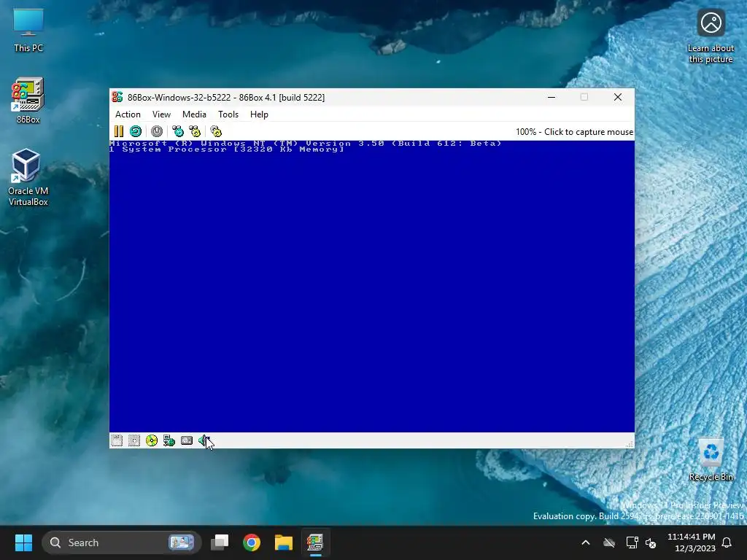747x560 pixels.
Task: Pause the emulation with the yellow pause button
Action: pos(119,131)
